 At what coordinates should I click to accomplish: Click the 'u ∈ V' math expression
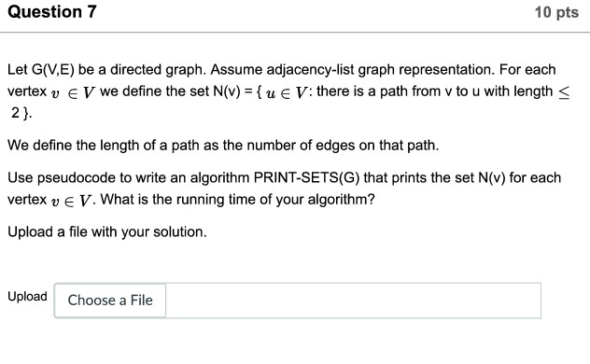tap(287, 92)
